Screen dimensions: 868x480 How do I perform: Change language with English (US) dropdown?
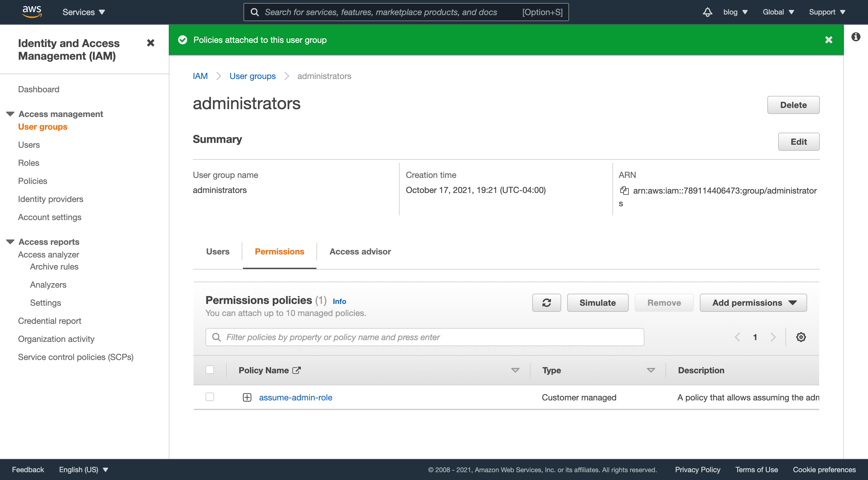83,469
